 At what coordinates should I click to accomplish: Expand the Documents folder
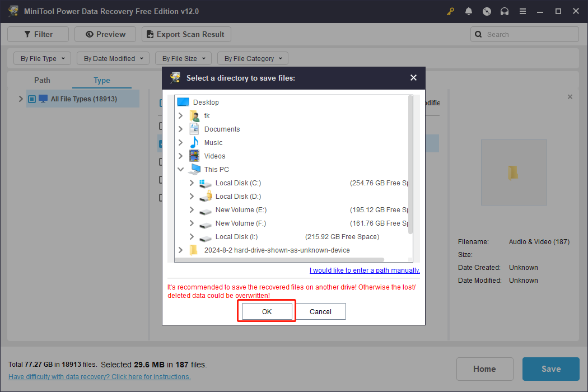(180, 129)
